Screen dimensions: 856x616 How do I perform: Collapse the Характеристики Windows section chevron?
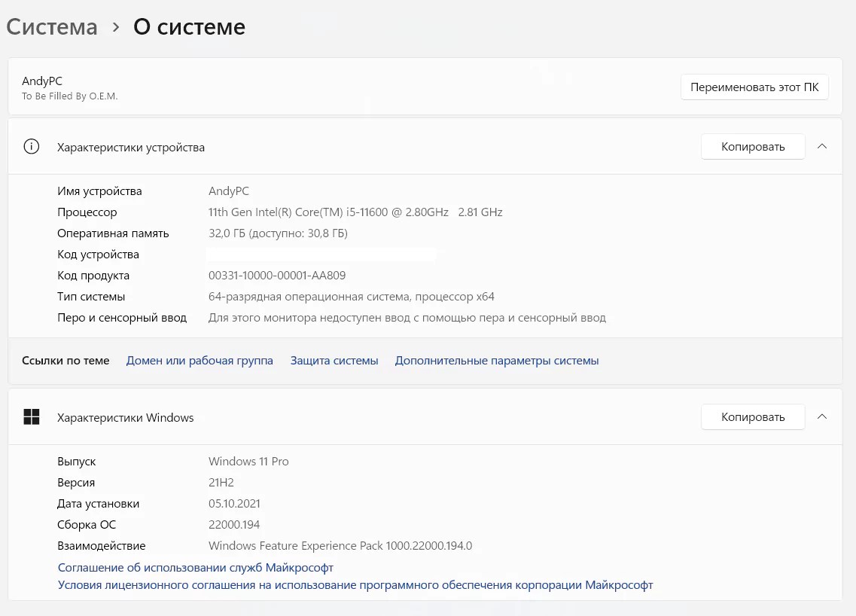[822, 416]
